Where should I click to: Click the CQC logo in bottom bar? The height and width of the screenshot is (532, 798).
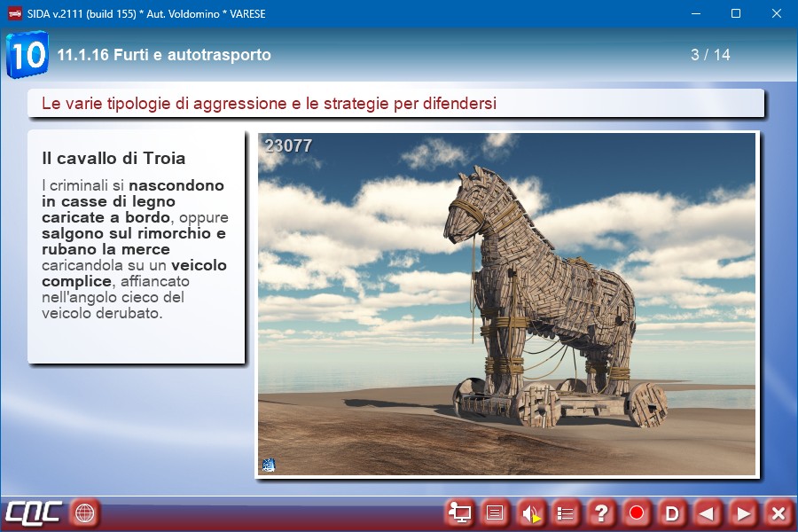[33, 512]
